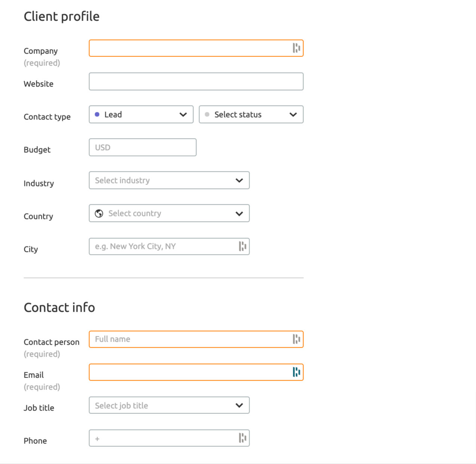
Task: Click the autofill icon in Company field
Action: pyautogui.click(x=296, y=48)
